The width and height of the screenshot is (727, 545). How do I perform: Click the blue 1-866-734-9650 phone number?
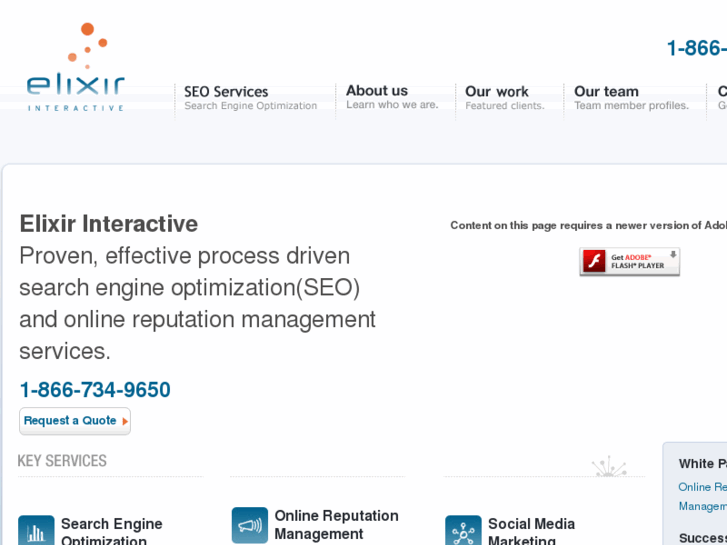point(95,390)
